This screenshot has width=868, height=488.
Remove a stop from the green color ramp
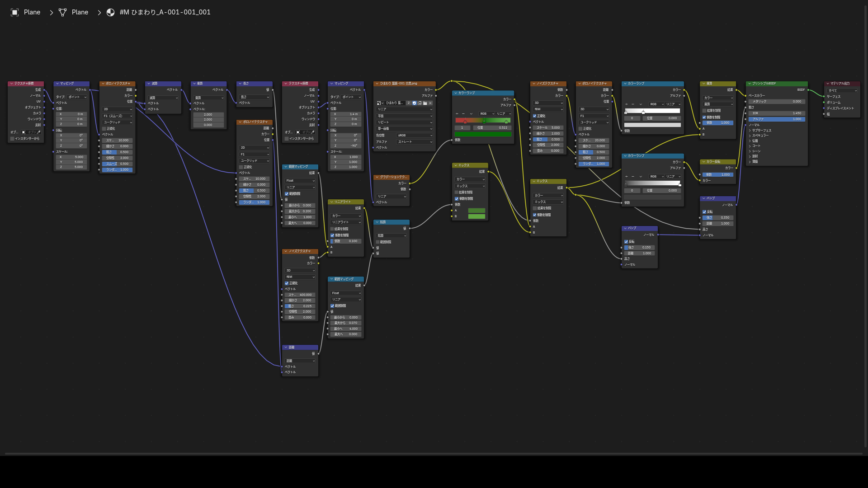click(x=463, y=114)
